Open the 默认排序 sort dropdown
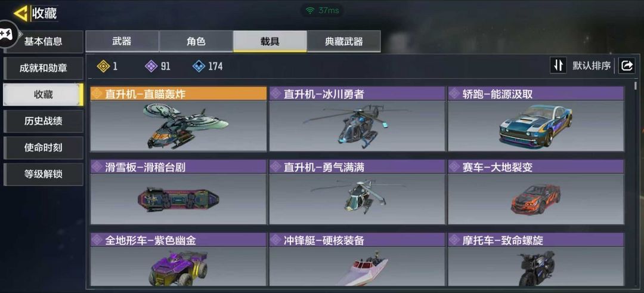644x293 pixels. tap(592, 66)
